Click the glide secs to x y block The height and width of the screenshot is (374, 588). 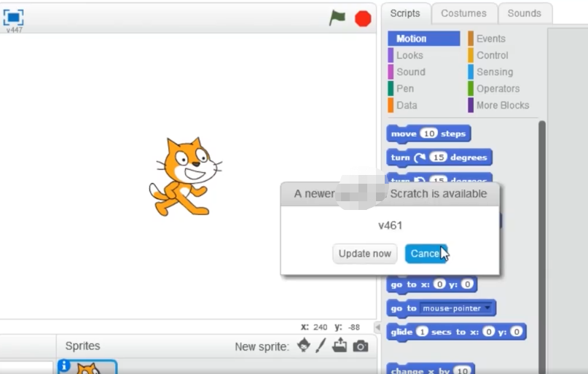456,332
